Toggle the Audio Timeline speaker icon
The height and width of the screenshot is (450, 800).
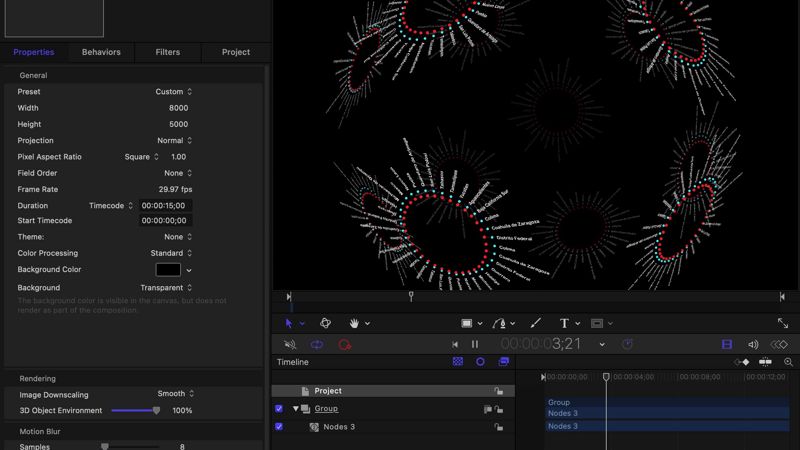(x=753, y=345)
